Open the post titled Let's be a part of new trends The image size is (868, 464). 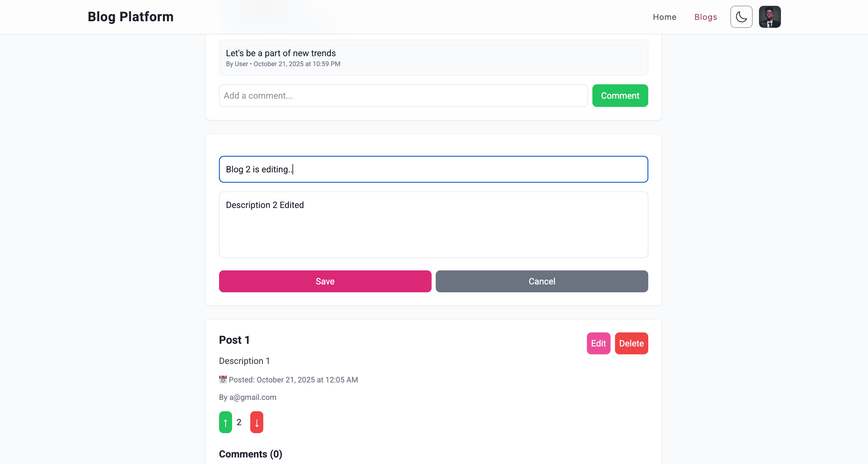(x=280, y=53)
